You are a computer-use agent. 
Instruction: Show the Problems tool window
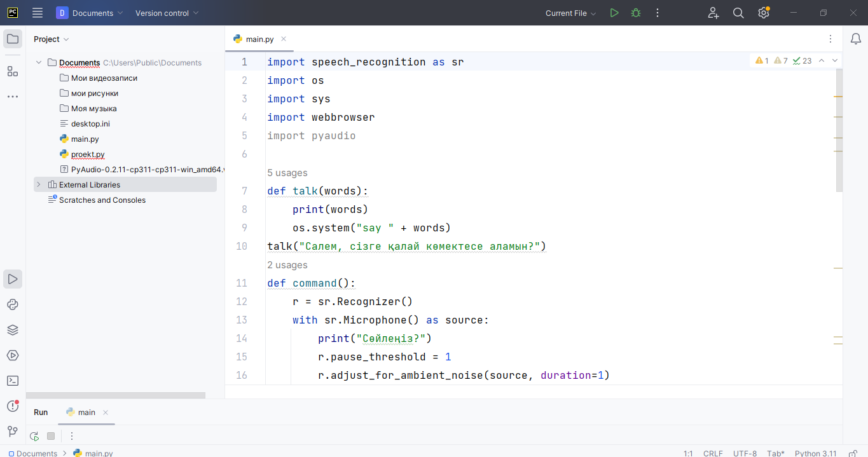coord(13,406)
